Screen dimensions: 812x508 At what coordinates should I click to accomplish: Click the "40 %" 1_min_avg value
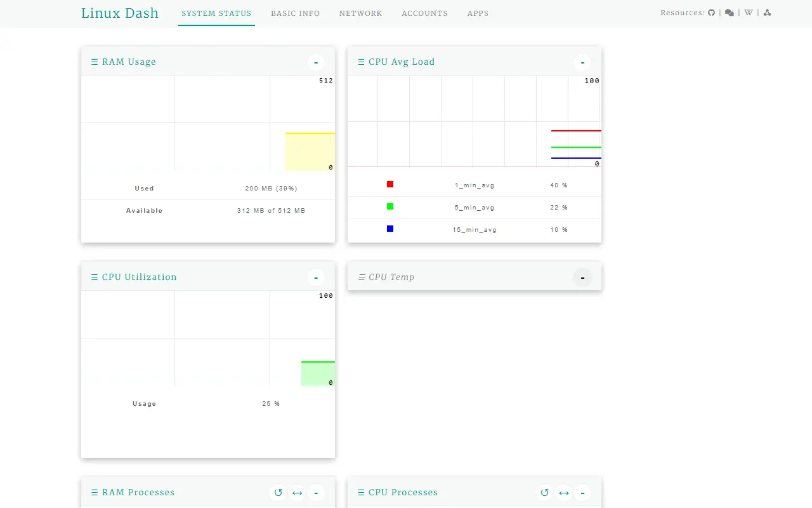click(559, 185)
